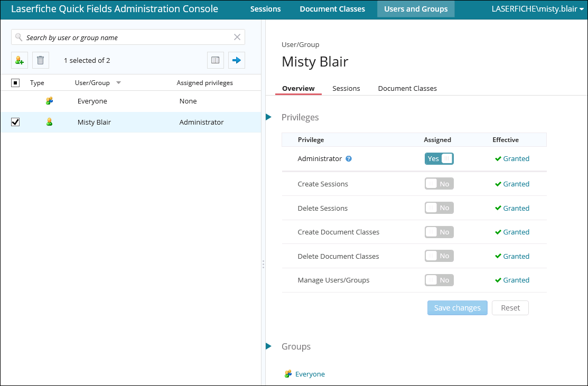Collapse the Privileges section triangle
Viewport: 588px width, 386px height.
(269, 117)
